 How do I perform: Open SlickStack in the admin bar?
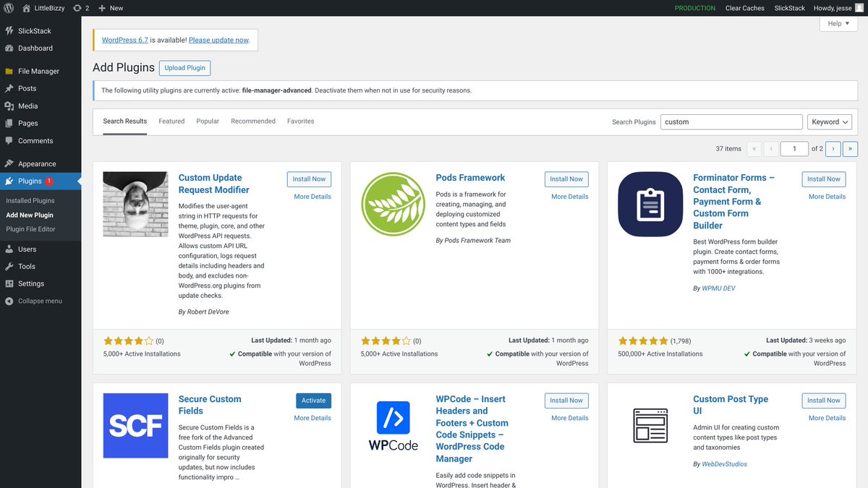tap(789, 8)
